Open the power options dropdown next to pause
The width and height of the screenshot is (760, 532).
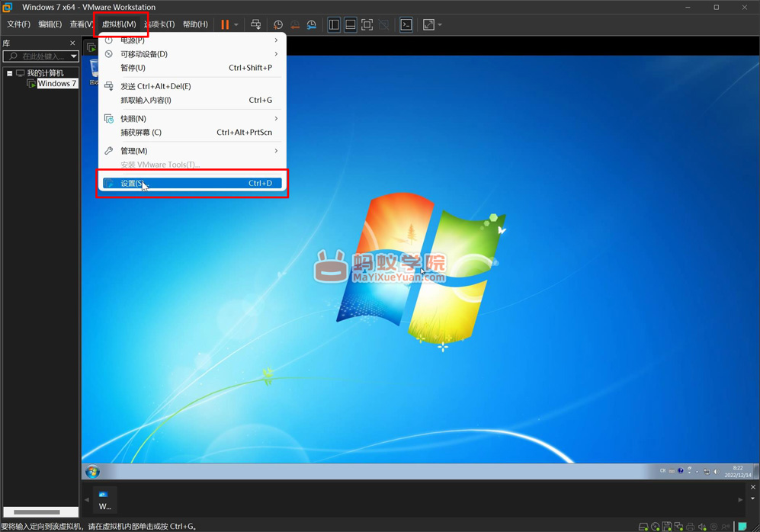click(236, 24)
